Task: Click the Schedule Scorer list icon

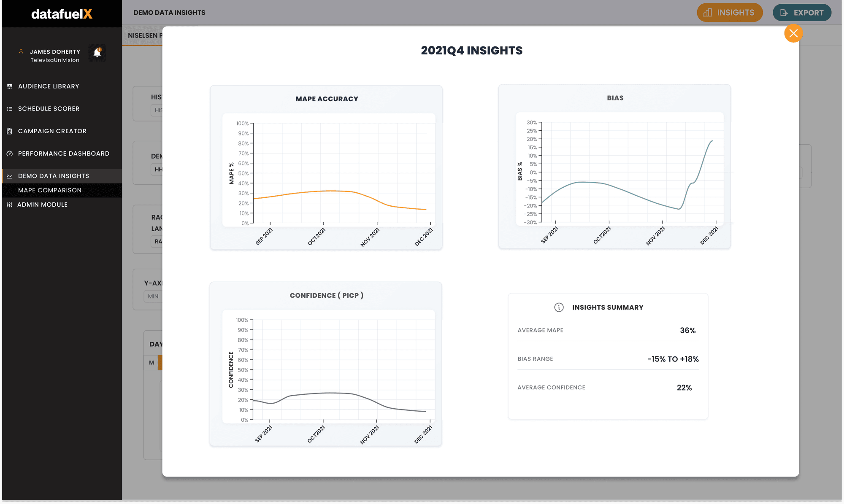Action: tap(10, 109)
